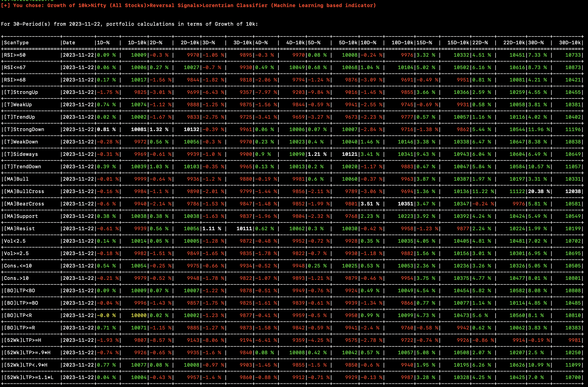The image size is (588, 387).
Task: Click the [BO]LTP>=R row label
Action: click(19, 327)
